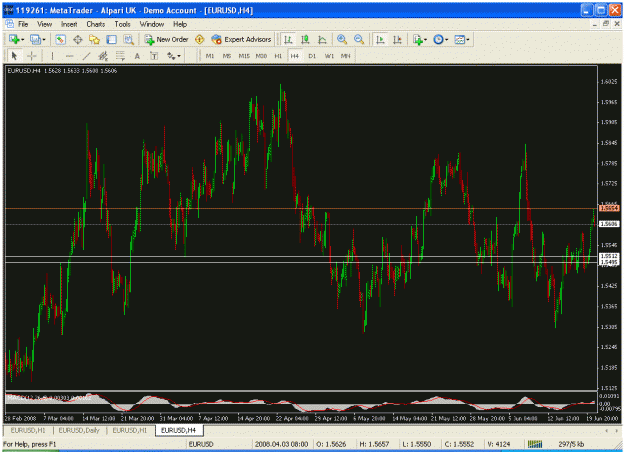Image resolution: width=625 pixels, height=452 pixels.
Task: Click the orange horizontal line price label
Action: coord(609,208)
